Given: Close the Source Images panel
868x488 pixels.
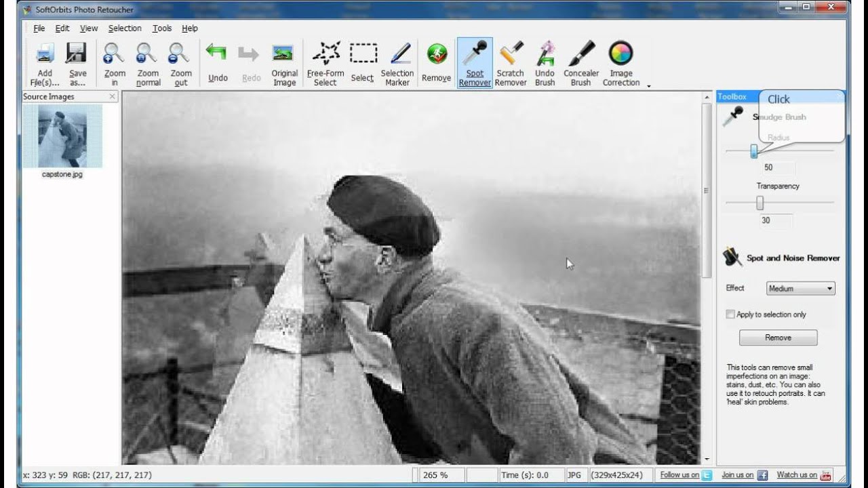Looking at the screenshot, I should (113, 97).
